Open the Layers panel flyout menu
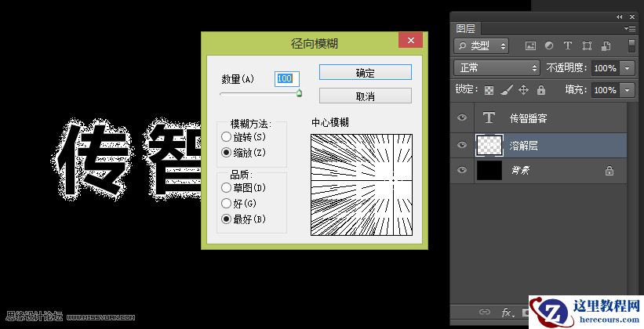 tap(630, 29)
